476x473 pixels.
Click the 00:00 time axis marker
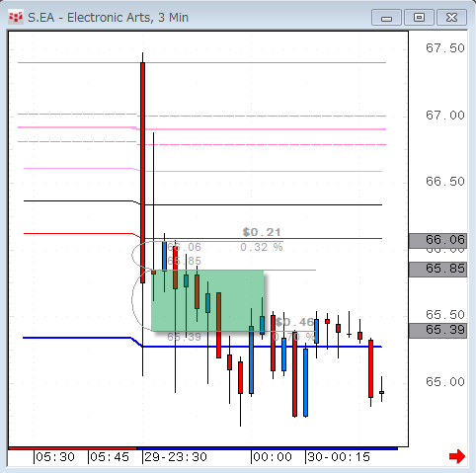tap(273, 457)
